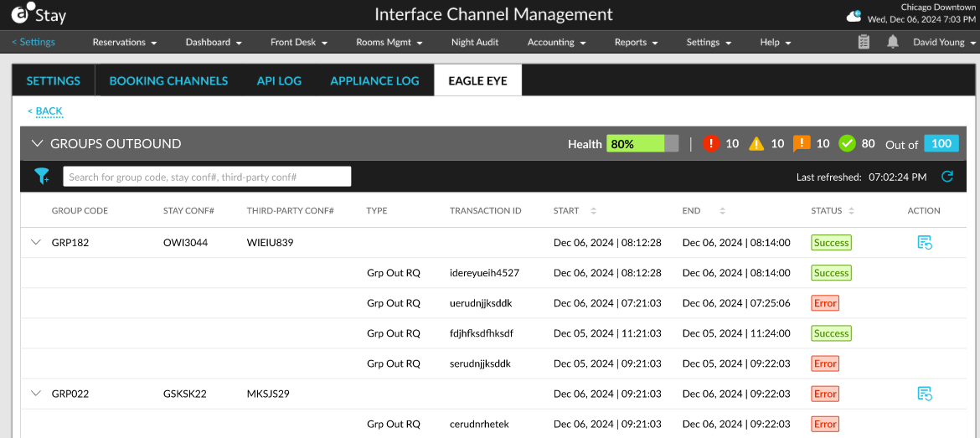Open the Accounting dropdown menu
Viewport: 980px width, 438px height.
[556, 43]
